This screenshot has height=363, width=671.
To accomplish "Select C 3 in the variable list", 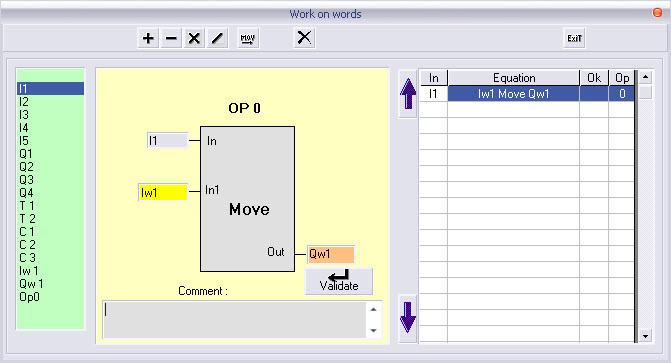I will click(27, 258).
